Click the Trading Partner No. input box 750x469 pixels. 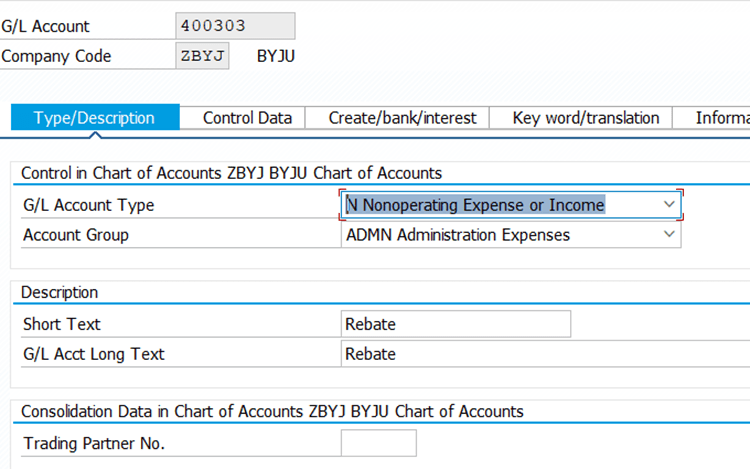coord(378,443)
